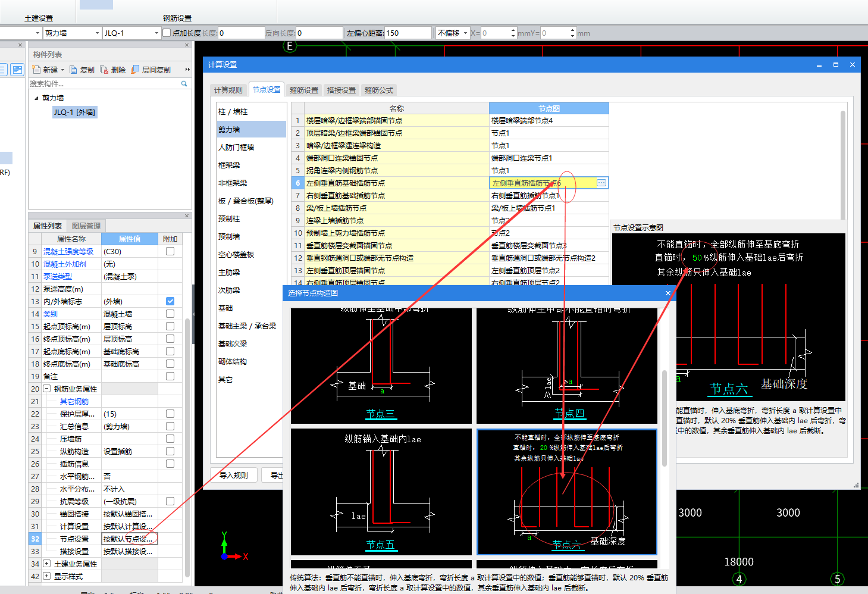Collapse the 钢筋业务属性 group

tap(46, 389)
